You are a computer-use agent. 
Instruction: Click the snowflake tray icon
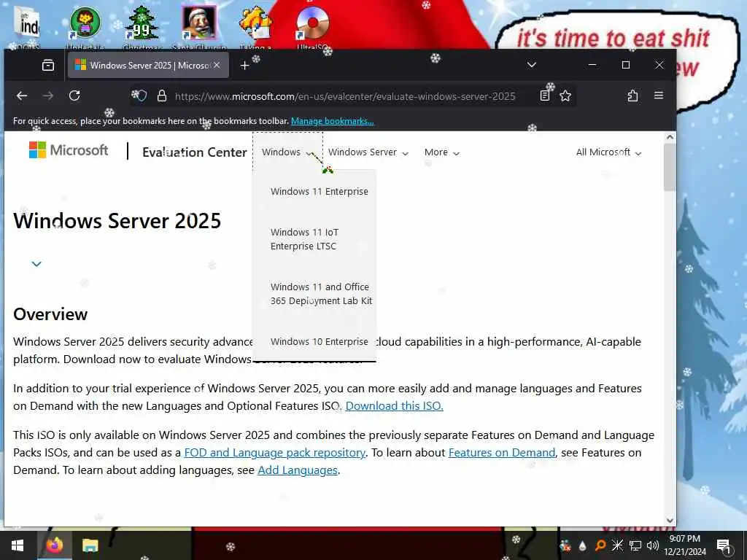click(x=617, y=545)
